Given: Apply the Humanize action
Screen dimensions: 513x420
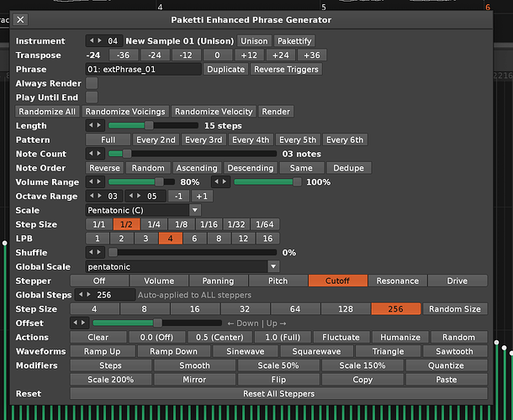Looking at the screenshot, I should click(x=400, y=337).
